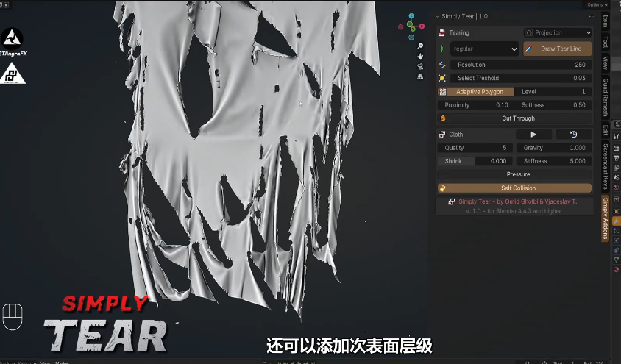Image resolution: width=621 pixels, height=364 pixels.
Task: Click the pan view hand icon
Action: pos(420,56)
